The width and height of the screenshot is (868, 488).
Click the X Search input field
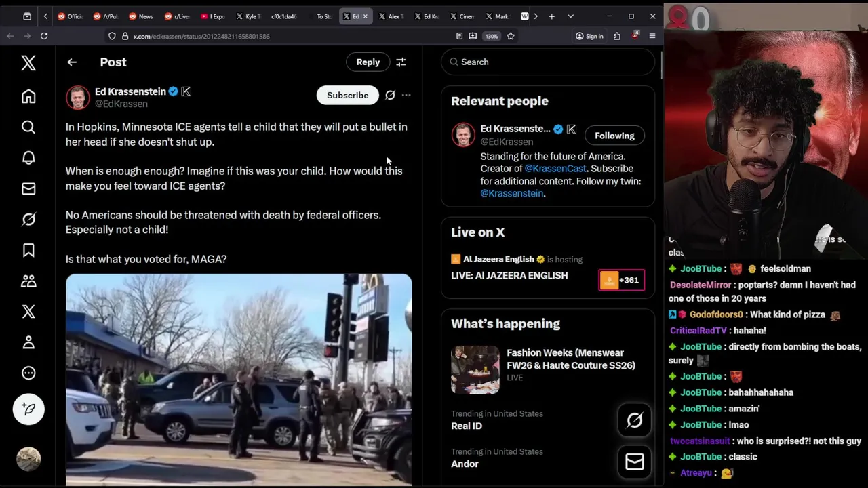coord(548,62)
